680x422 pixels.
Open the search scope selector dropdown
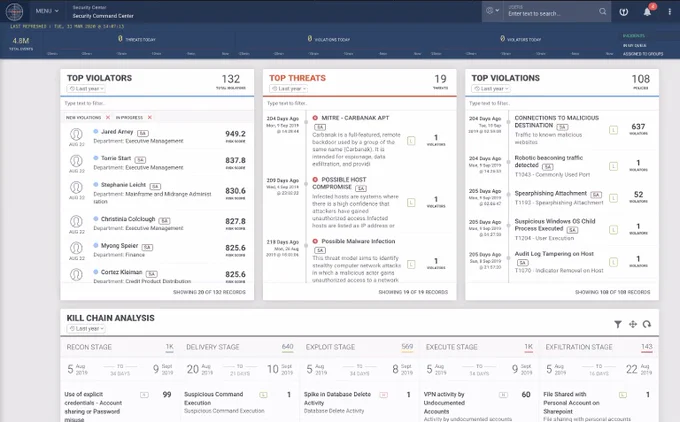(x=493, y=10)
